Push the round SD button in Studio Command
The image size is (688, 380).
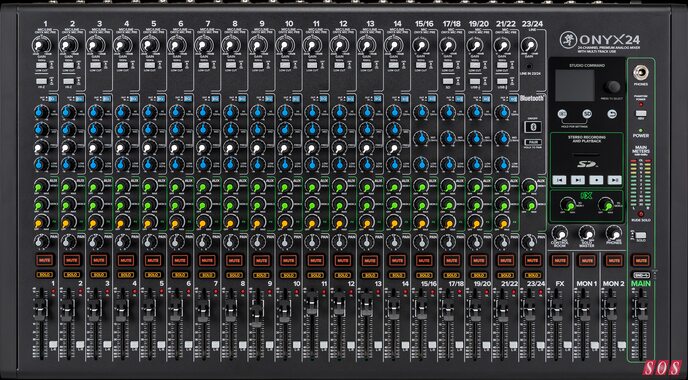(x=587, y=114)
